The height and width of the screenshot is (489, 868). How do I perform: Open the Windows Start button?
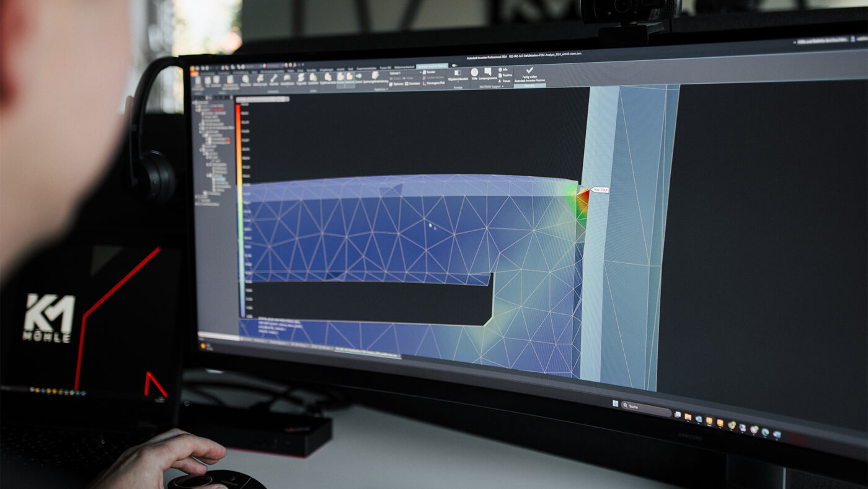[615, 403]
